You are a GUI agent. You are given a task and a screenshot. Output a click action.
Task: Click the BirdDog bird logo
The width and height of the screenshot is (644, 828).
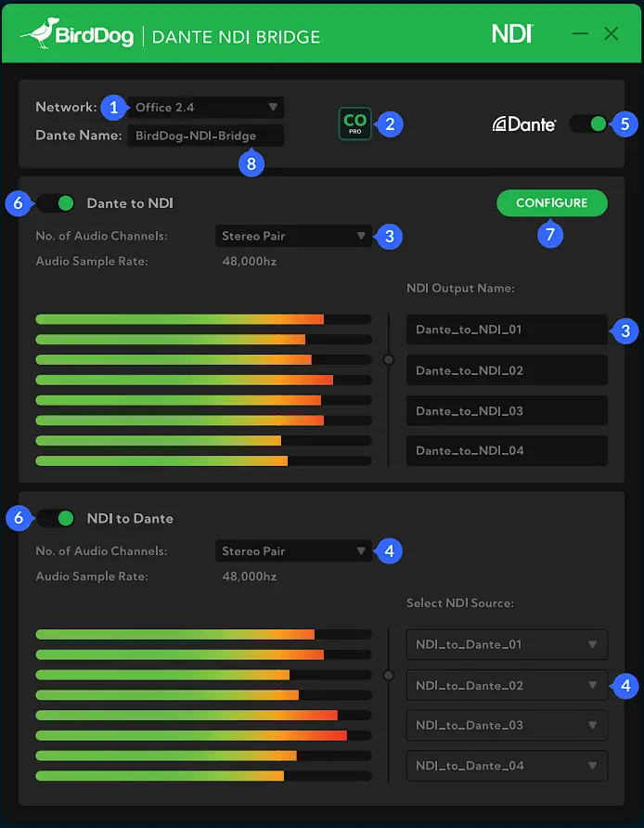[40, 32]
